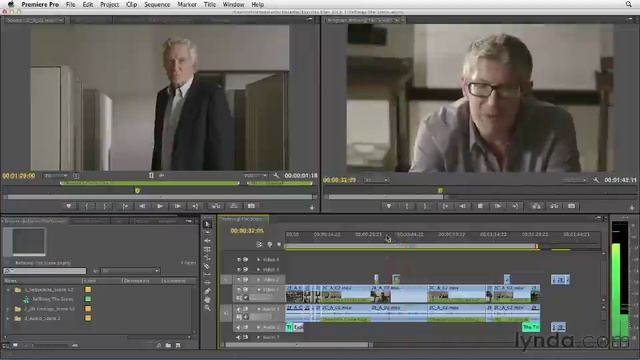Go to Out point in Source monitor
Image resolution: width=640 pixels, height=360 pixels.
195,206
